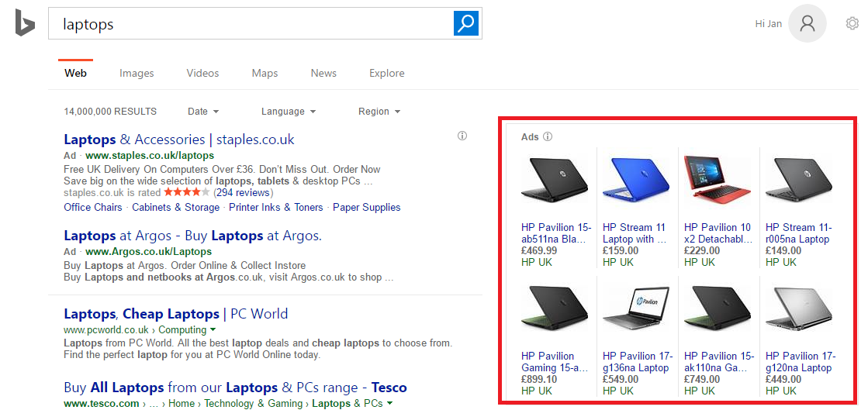Click the Bing logo icon
The width and height of the screenshot is (868, 410).
point(25,22)
